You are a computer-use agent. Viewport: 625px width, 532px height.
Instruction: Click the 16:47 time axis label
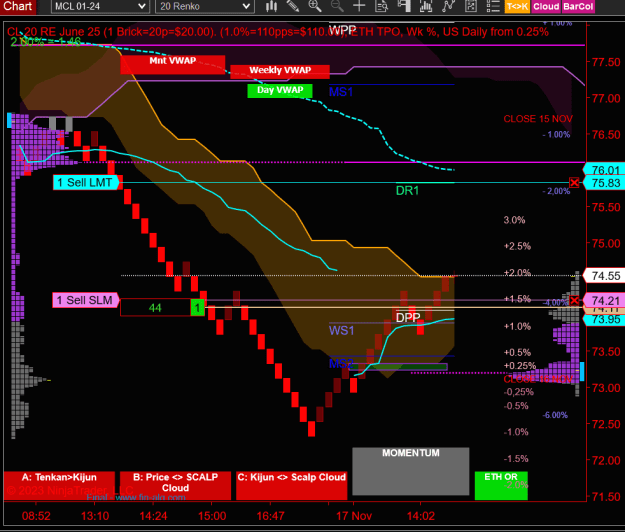click(270, 516)
